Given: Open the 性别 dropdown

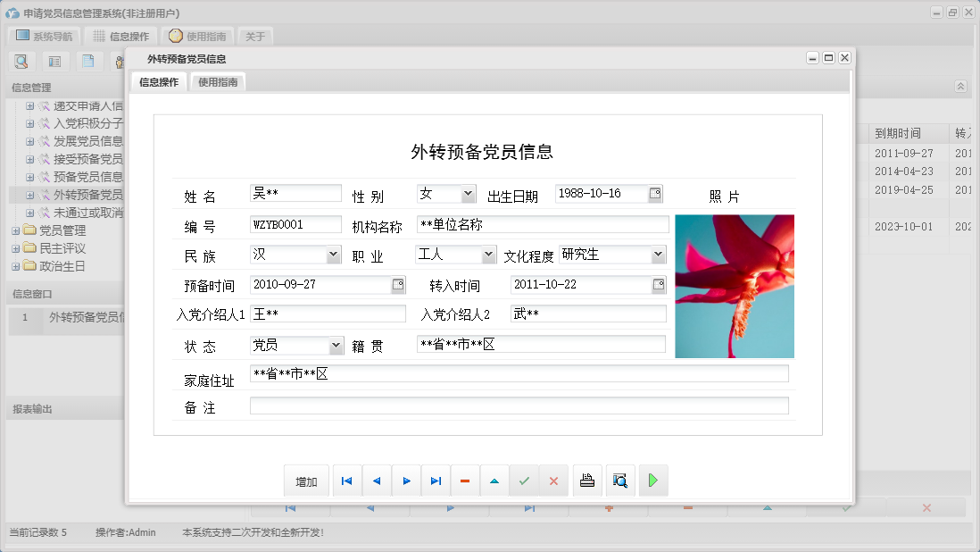Looking at the screenshot, I should click(468, 194).
